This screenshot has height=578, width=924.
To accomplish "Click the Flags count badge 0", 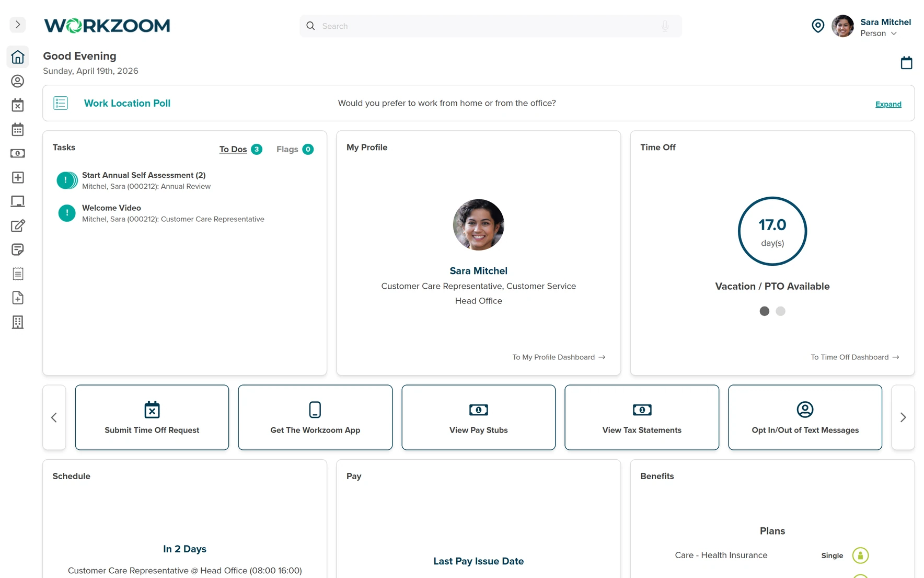I will 308,149.
